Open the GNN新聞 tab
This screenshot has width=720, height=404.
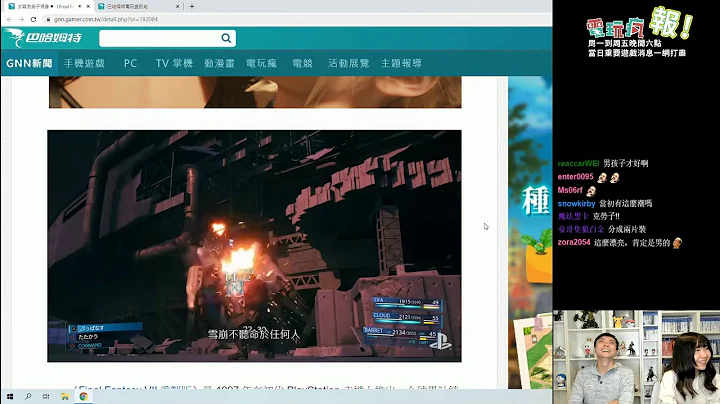[x=29, y=63]
